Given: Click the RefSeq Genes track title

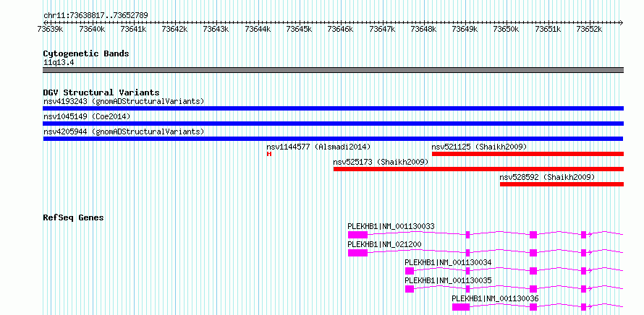Looking at the screenshot, I should [74, 217].
